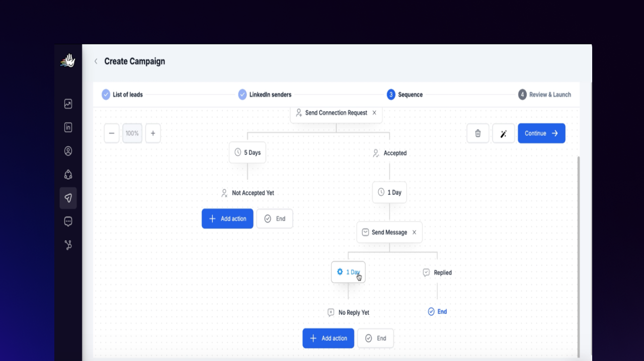Open the 1 Day delay with gear icon

tap(348, 272)
